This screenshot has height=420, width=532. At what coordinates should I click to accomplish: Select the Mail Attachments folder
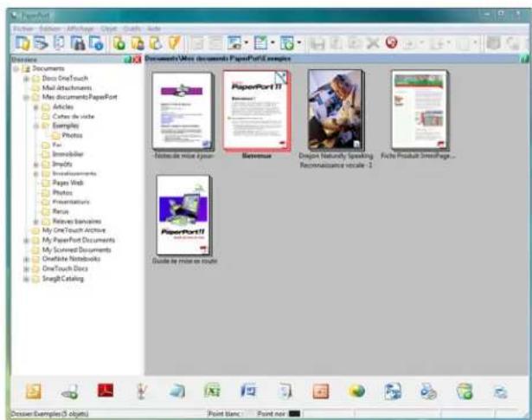(x=67, y=88)
